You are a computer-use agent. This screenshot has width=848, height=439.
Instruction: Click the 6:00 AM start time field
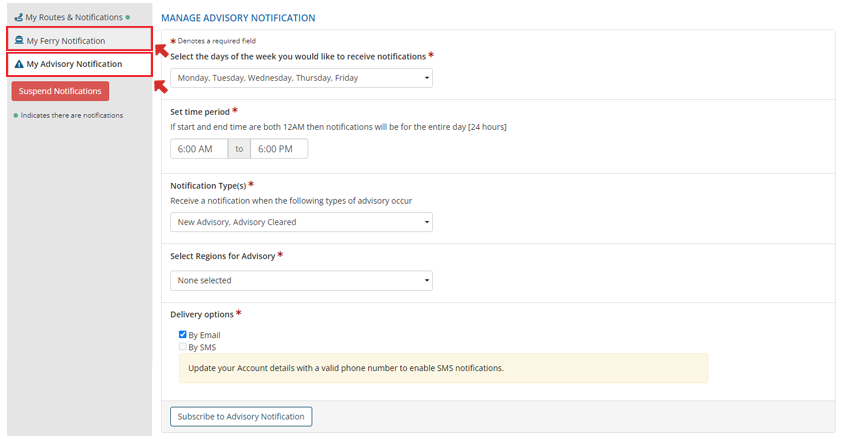click(199, 149)
